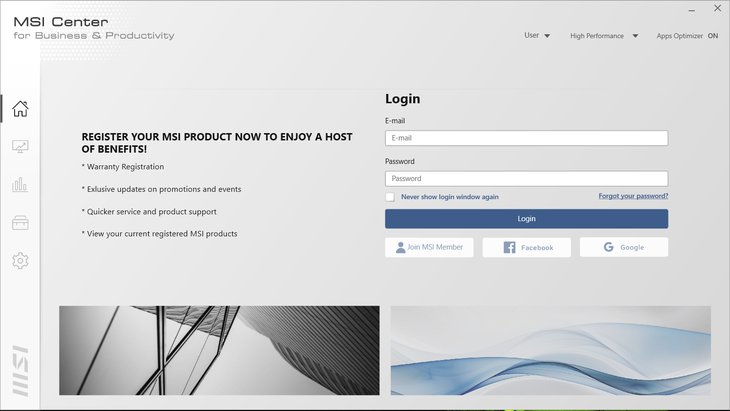Open the High Performance mode dropdown
Image resolution: width=730 pixels, height=411 pixels.
604,36
